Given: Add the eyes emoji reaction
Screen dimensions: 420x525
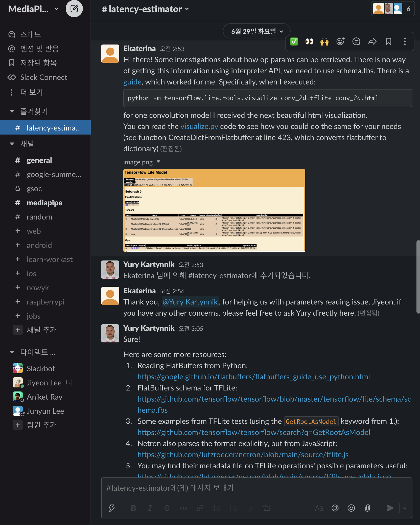Looking at the screenshot, I should tap(309, 41).
